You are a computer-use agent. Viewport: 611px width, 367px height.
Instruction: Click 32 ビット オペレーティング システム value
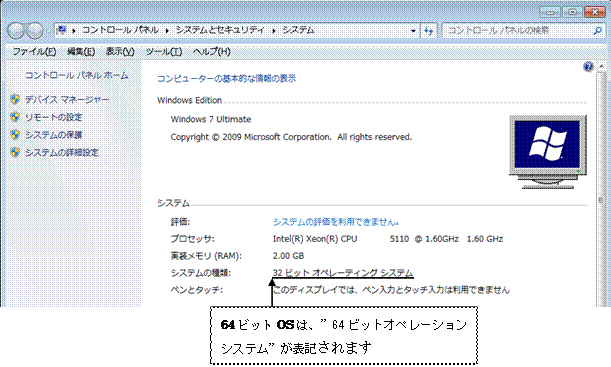point(343,273)
